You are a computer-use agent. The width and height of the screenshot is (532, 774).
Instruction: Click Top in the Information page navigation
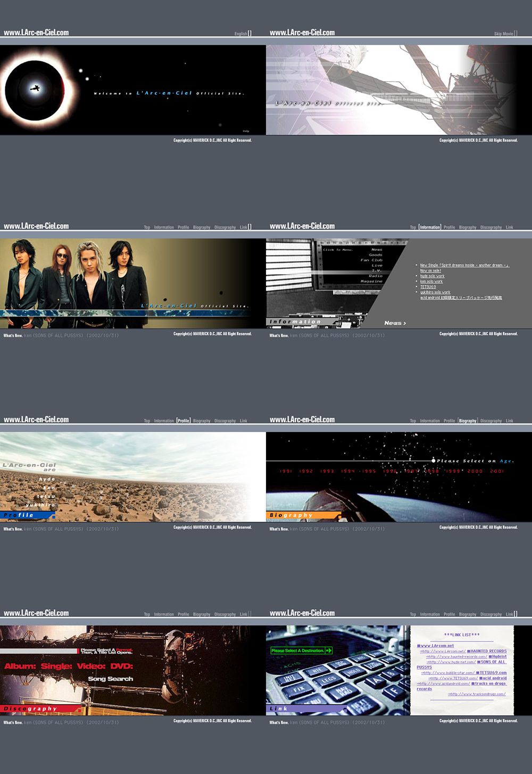click(413, 227)
